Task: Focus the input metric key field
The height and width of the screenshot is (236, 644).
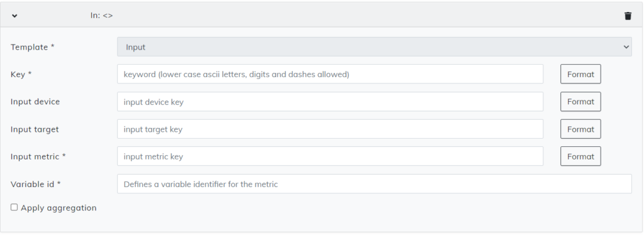Action: [x=330, y=156]
